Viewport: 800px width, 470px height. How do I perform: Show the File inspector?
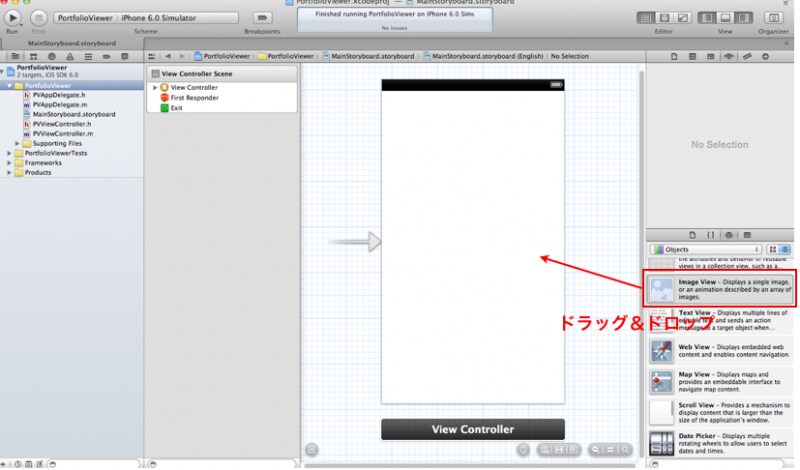(674, 57)
